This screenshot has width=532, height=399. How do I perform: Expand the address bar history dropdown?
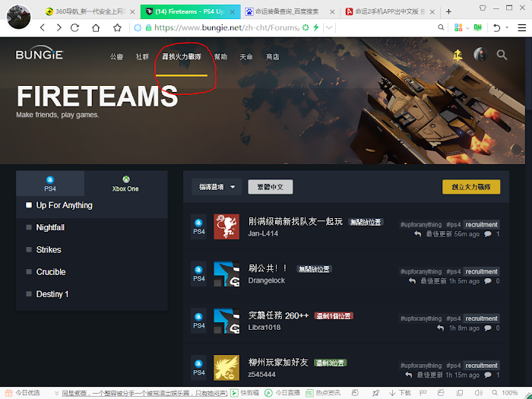point(329,28)
